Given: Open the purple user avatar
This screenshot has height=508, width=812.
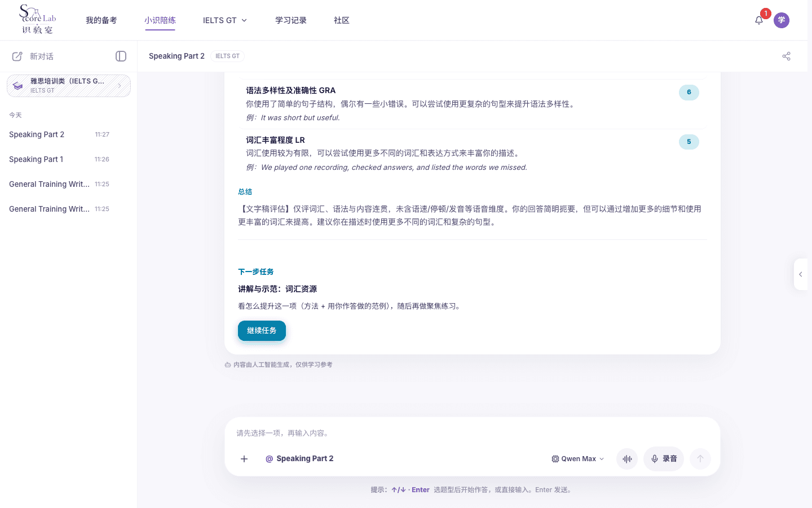Looking at the screenshot, I should 782,20.
